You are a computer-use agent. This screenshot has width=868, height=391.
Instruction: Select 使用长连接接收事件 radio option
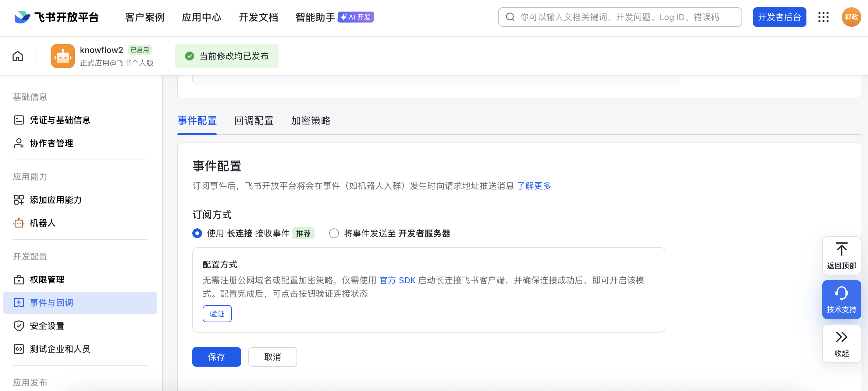197,233
